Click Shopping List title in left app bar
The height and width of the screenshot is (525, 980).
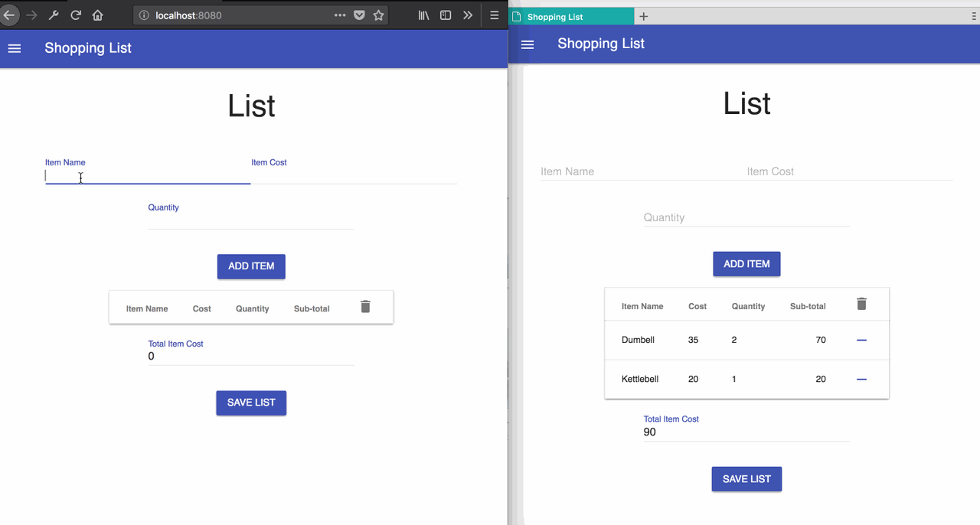88,48
